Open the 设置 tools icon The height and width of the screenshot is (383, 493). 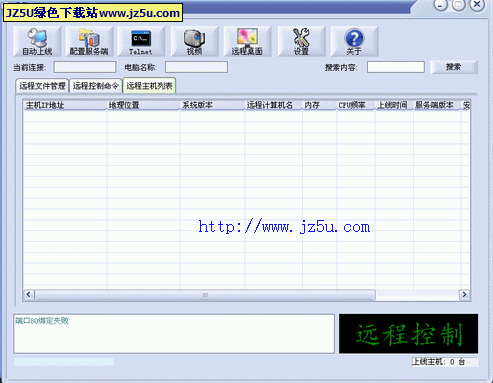coord(301,41)
